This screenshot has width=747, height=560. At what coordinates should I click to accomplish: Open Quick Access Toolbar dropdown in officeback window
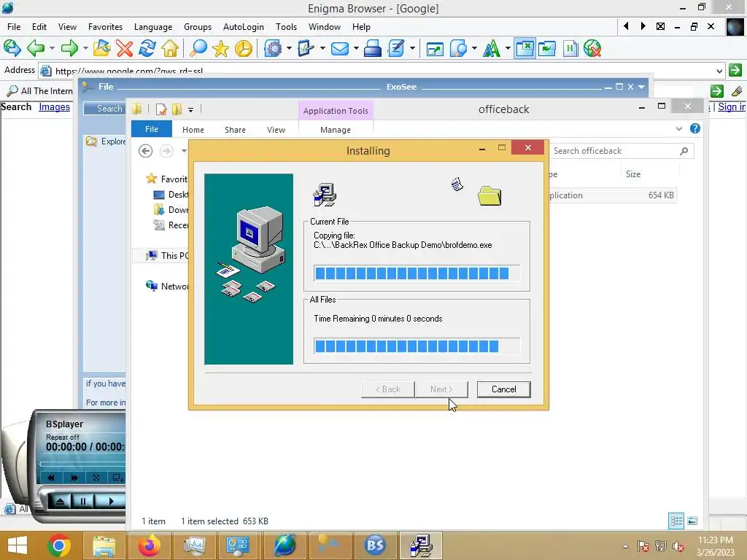(x=190, y=110)
